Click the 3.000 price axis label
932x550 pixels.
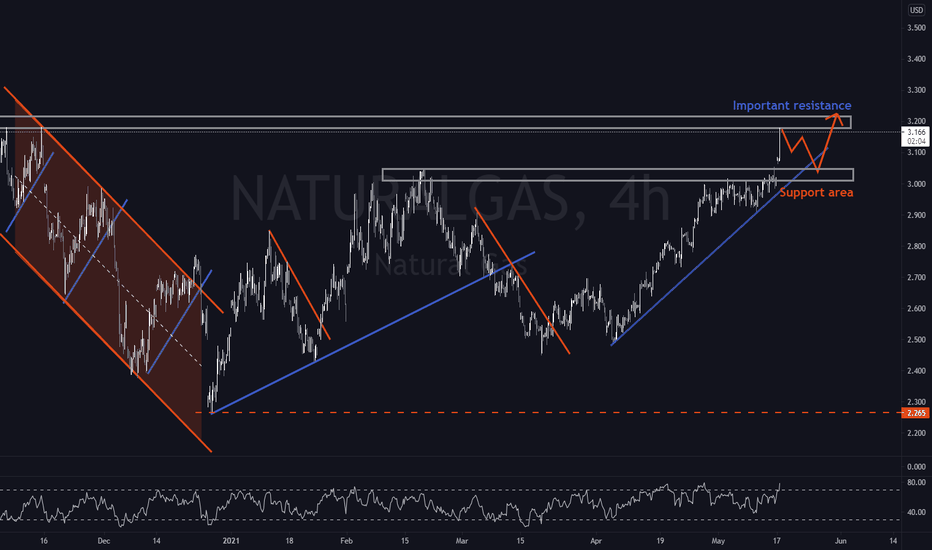pos(916,184)
